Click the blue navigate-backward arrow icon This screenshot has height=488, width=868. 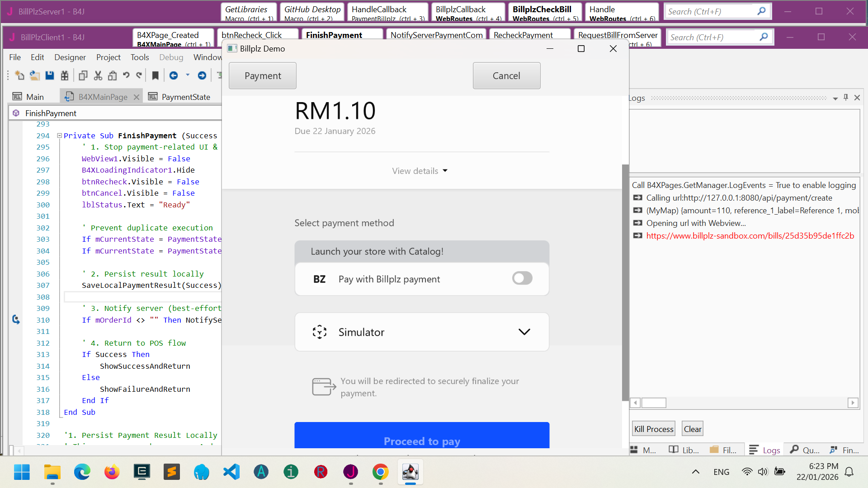tap(174, 75)
